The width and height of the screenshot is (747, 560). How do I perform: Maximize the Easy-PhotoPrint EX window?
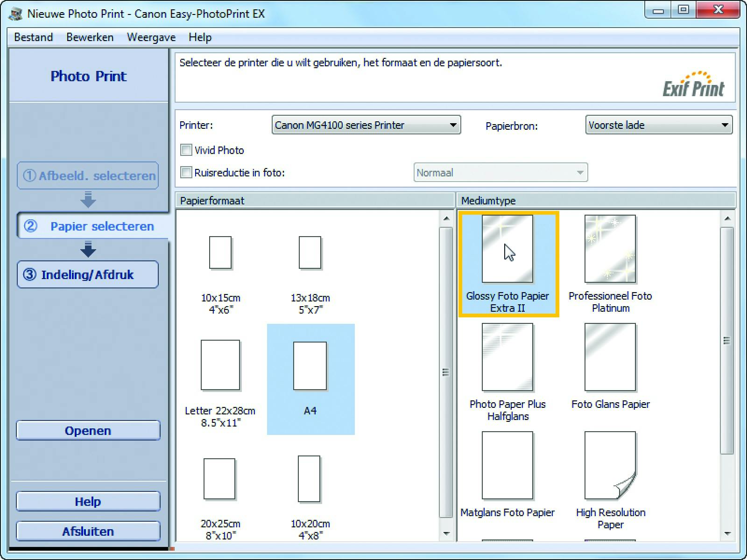(684, 10)
